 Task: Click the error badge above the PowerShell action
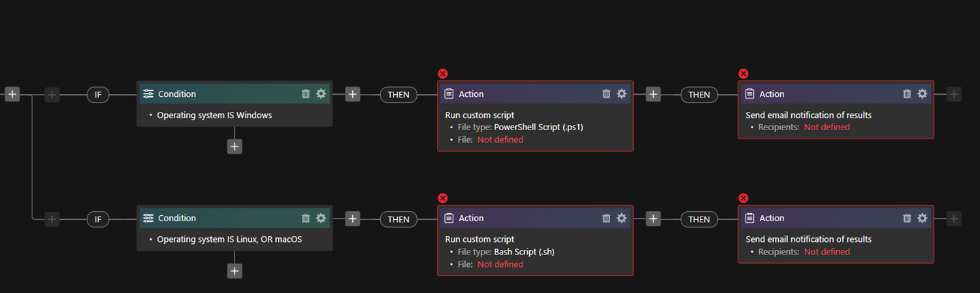pyautogui.click(x=442, y=74)
